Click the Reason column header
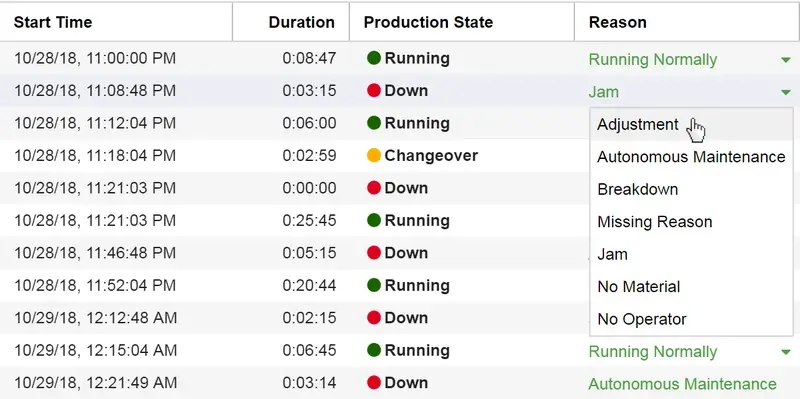 [x=617, y=22]
